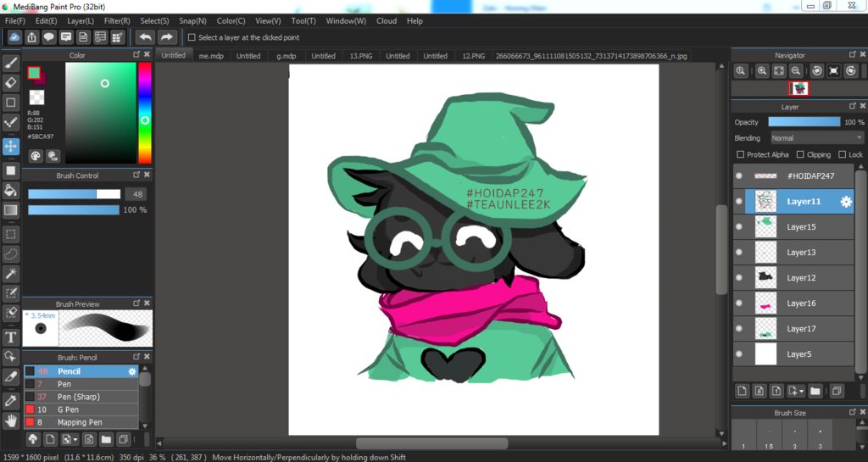The height and width of the screenshot is (462, 868).
Task: Open the Filter menu
Action: coord(117,21)
